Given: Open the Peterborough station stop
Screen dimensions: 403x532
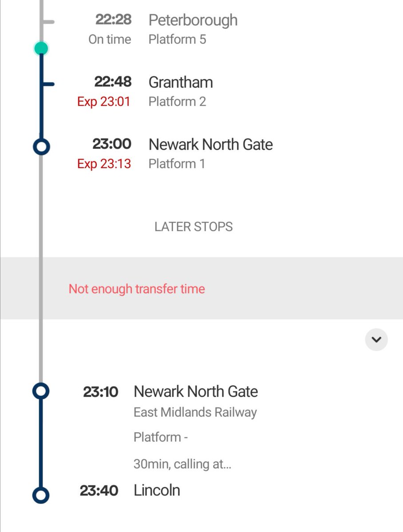Looking at the screenshot, I should click(193, 20).
